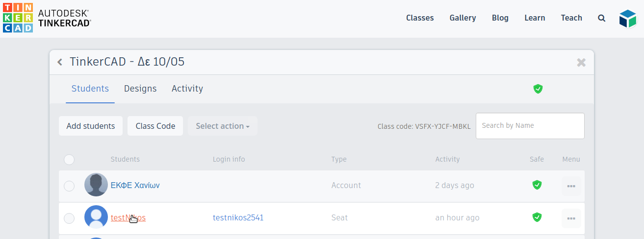Click ΕΚΦΕ Χανίων safe shield icon

(537, 185)
